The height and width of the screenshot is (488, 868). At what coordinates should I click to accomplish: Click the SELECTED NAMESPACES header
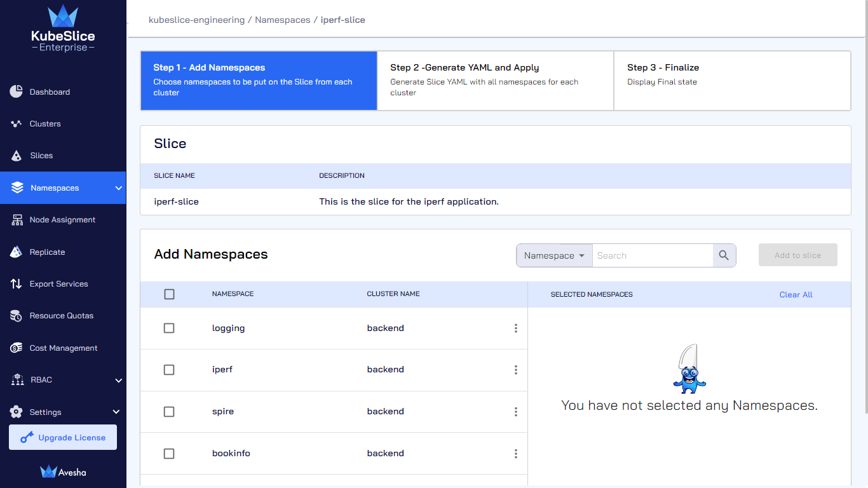592,294
